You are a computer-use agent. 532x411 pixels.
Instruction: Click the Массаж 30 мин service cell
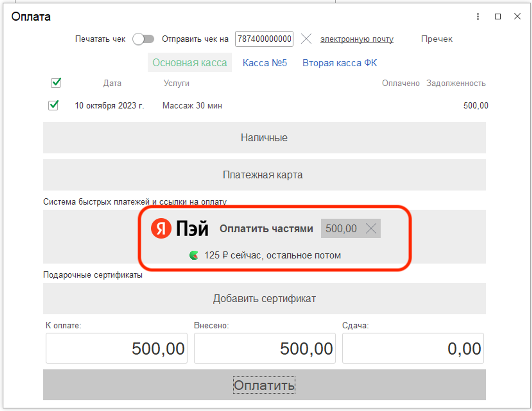(192, 106)
